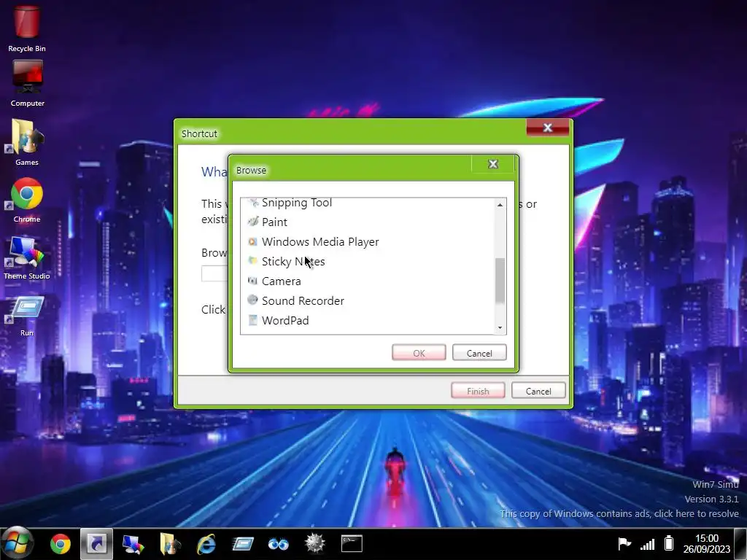This screenshot has width=747, height=560.
Task: Open the games folder taskbar icon
Action: [170, 543]
